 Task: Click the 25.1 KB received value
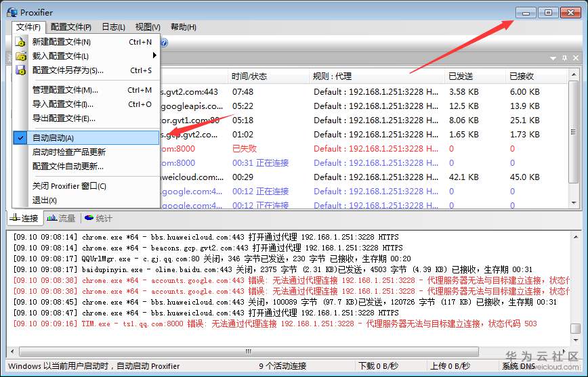tap(524, 120)
